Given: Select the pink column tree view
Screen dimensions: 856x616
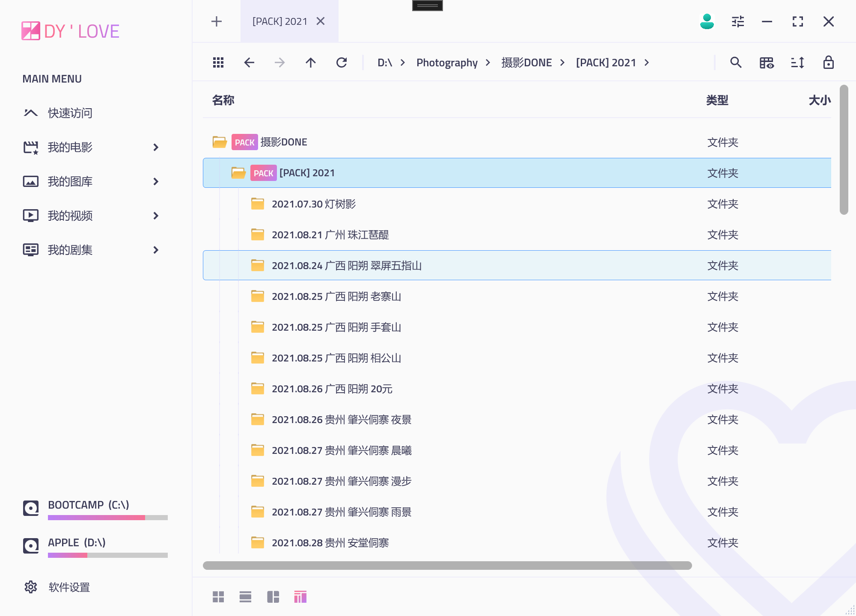Looking at the screenshot, I should pos(300,597).
